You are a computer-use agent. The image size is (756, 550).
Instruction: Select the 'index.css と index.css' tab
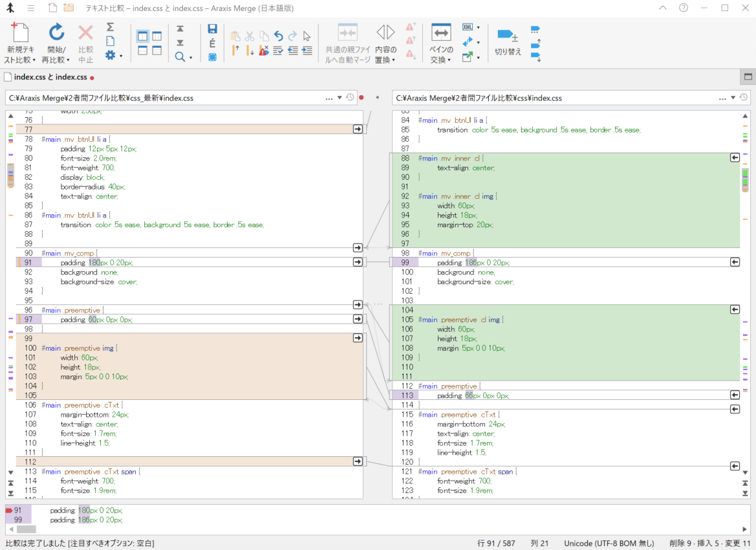click(50, 78)
